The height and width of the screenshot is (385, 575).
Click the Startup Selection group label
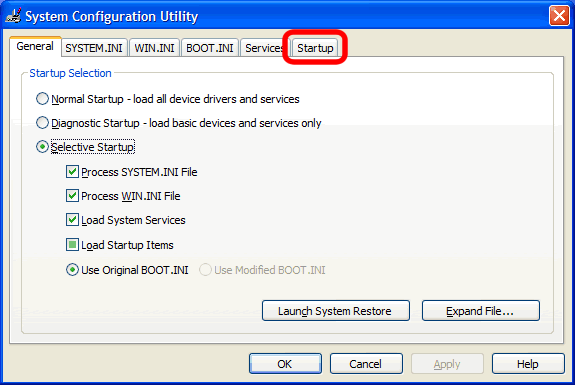pyautogui.click(x=70, y=73)
